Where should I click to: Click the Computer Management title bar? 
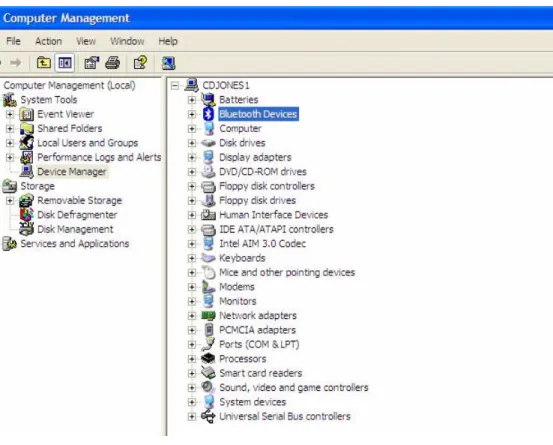(276, 18)
